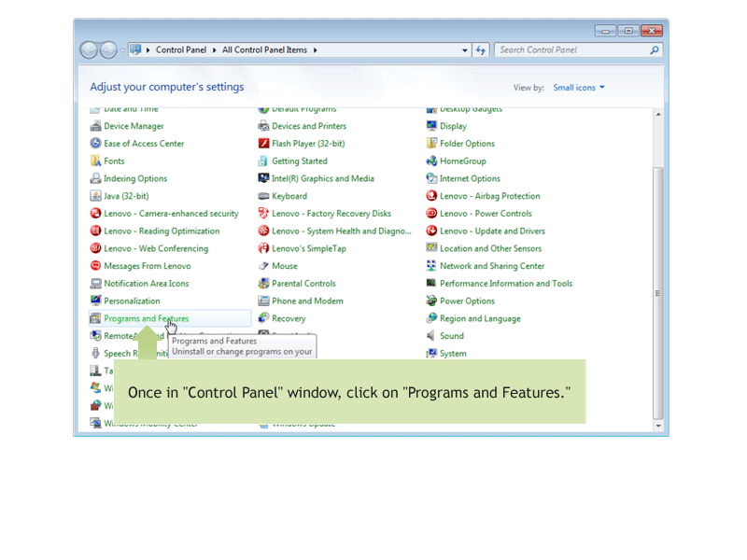Click the Folder Options icon
This screenshot has height=560, width=747.
(431, 144)
